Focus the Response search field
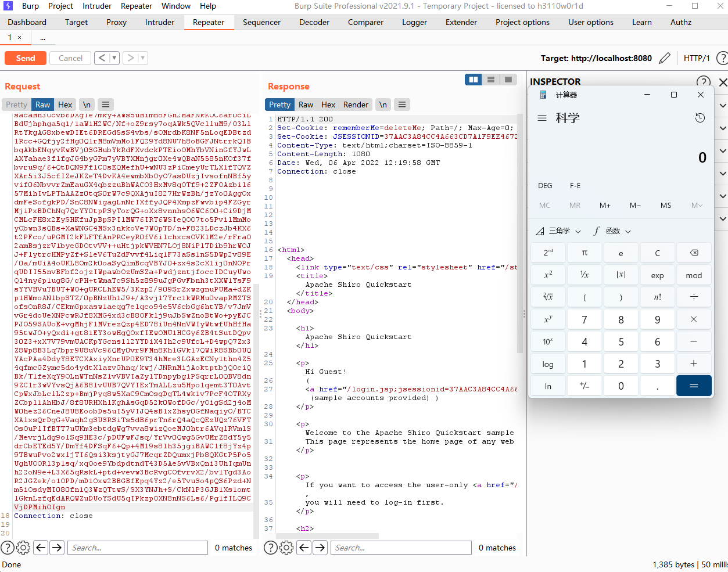 401,548
